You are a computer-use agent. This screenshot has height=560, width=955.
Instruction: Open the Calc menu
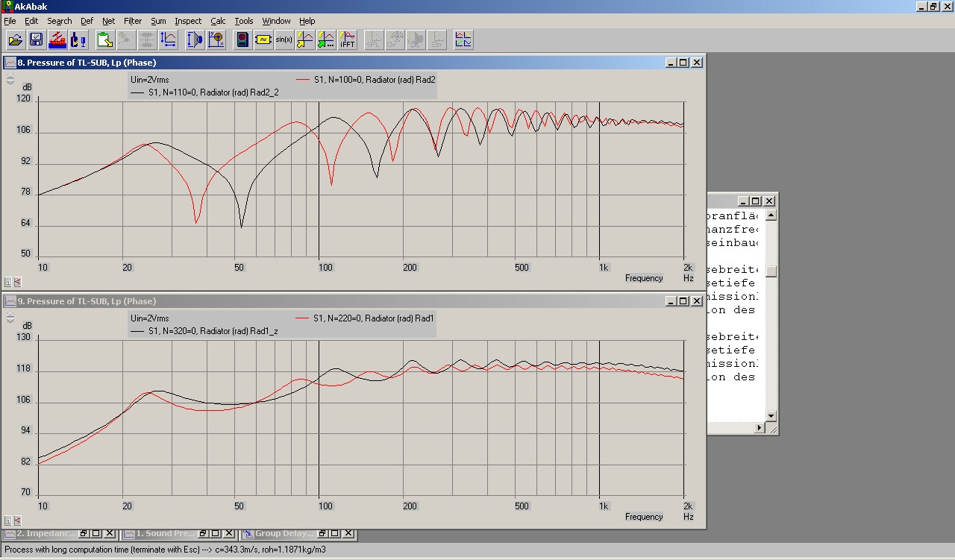[x=218, y=21]
